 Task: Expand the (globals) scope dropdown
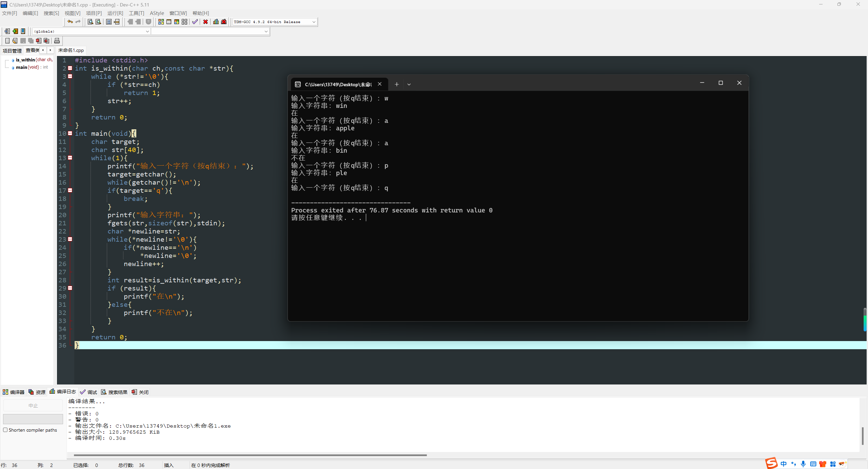[147, 31]
